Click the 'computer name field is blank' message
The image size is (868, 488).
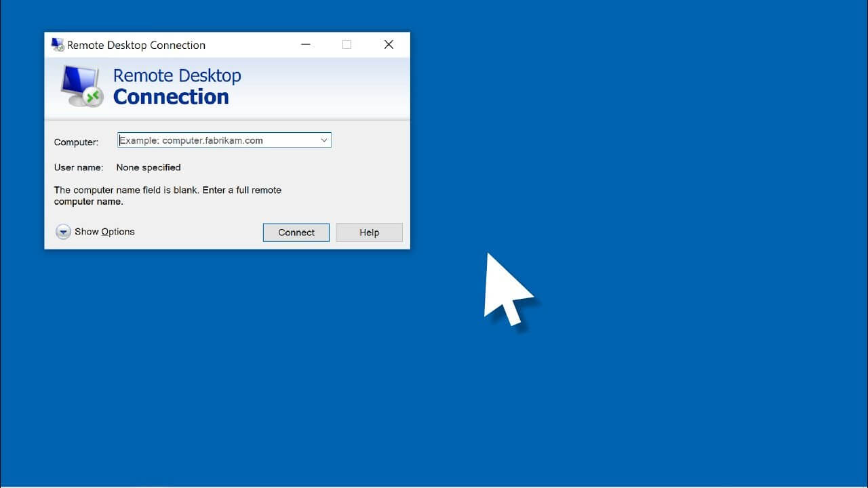pyautogui.click(x=167, y=196)
